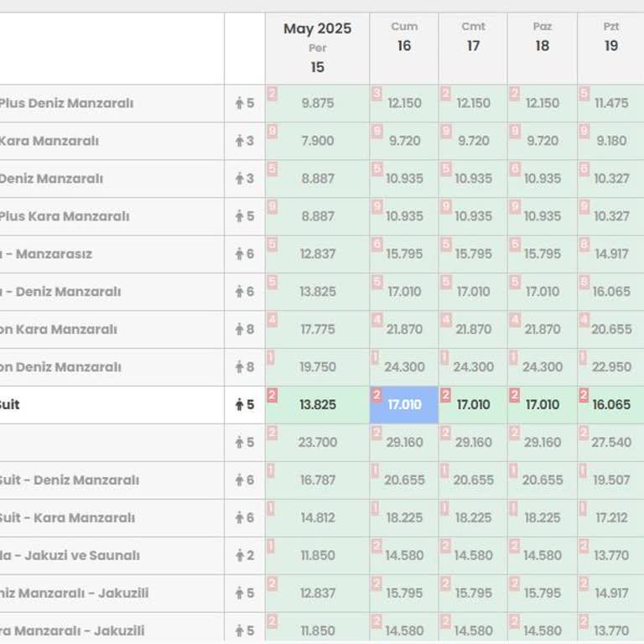
Task: Click the red badge on the Suit row's 13.825 cell
Action: 272,395
